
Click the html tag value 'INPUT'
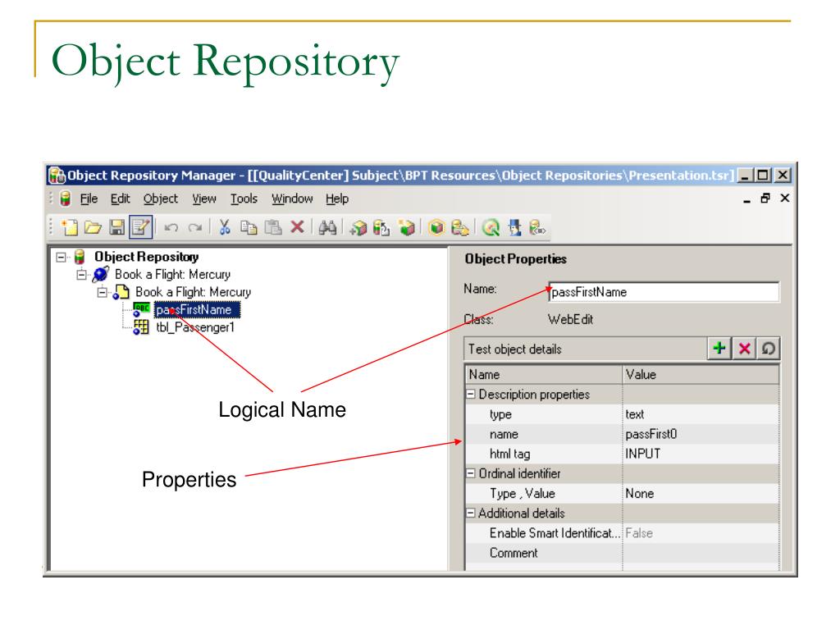pos(643,454)
